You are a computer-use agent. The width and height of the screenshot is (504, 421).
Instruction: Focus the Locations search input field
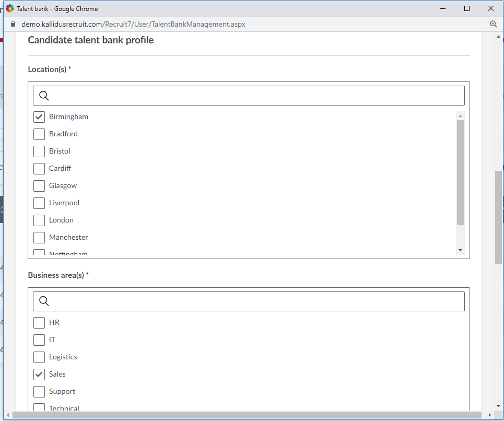coord(256,96)
